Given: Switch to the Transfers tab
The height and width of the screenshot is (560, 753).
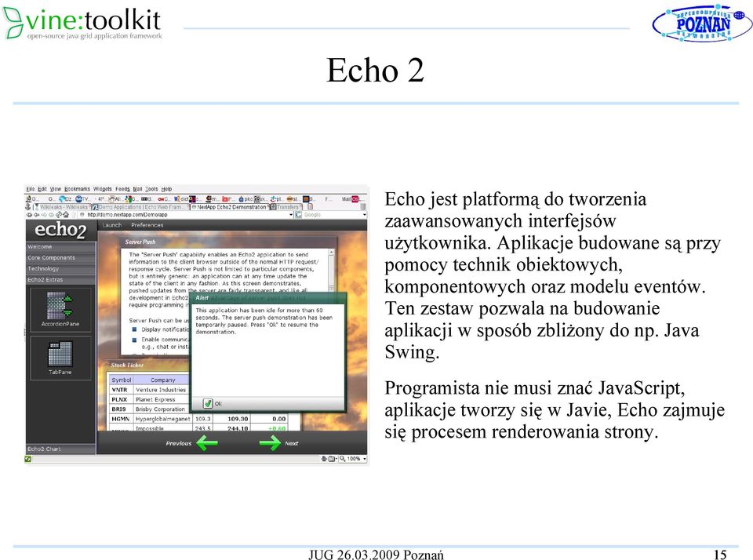Looking at the screenshot, I should click(x=286, y=207).
